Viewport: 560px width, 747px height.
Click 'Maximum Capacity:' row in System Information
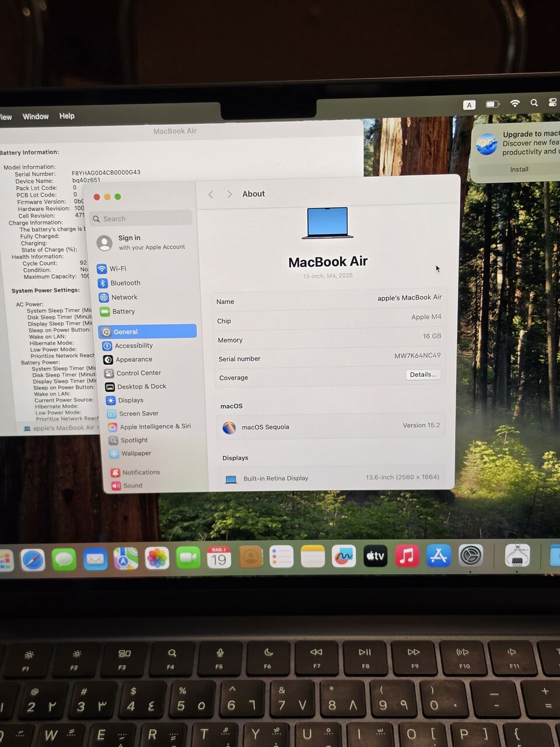[56, 277]
